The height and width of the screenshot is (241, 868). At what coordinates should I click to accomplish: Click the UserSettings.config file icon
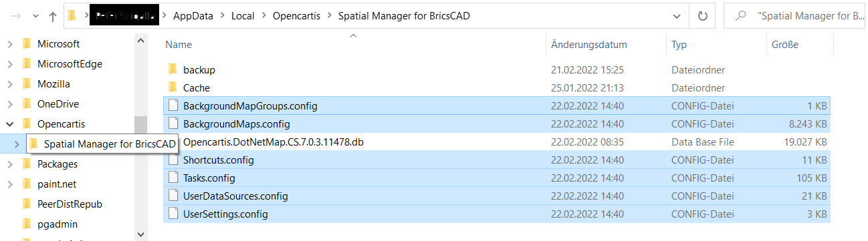click(173, 214)
